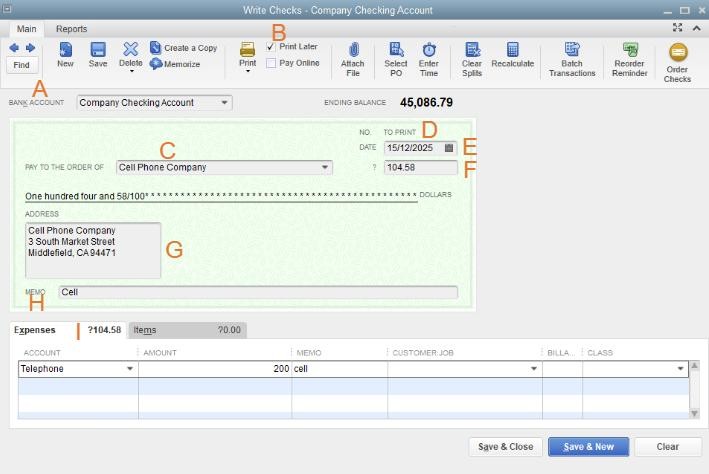Open Pay to the Order Of dropdown

325,167
